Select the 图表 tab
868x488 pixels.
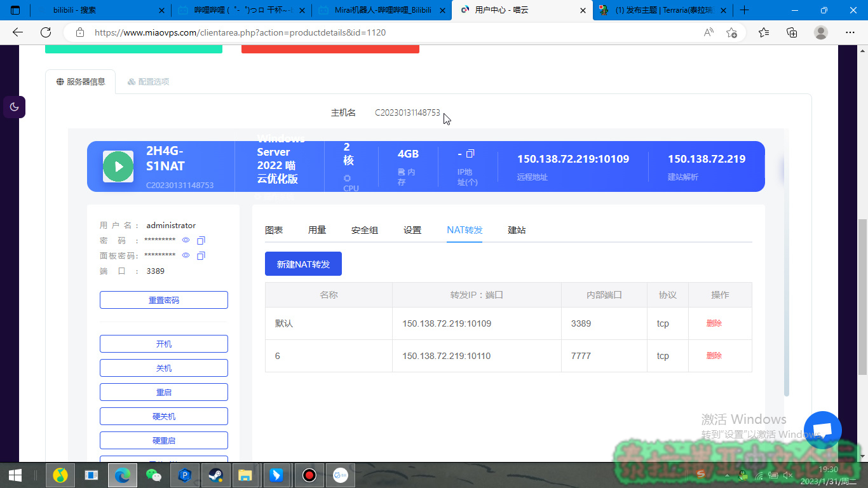coord(274,230)
